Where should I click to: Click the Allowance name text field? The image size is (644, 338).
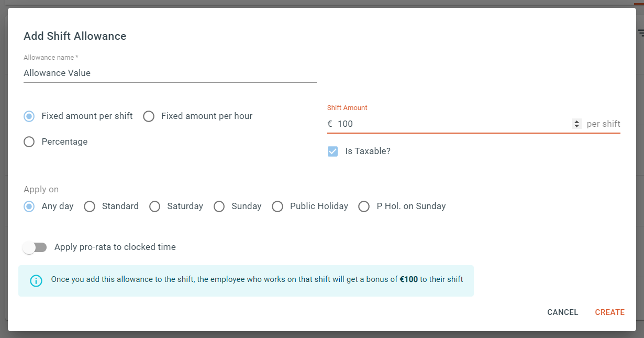pos(170,73)
